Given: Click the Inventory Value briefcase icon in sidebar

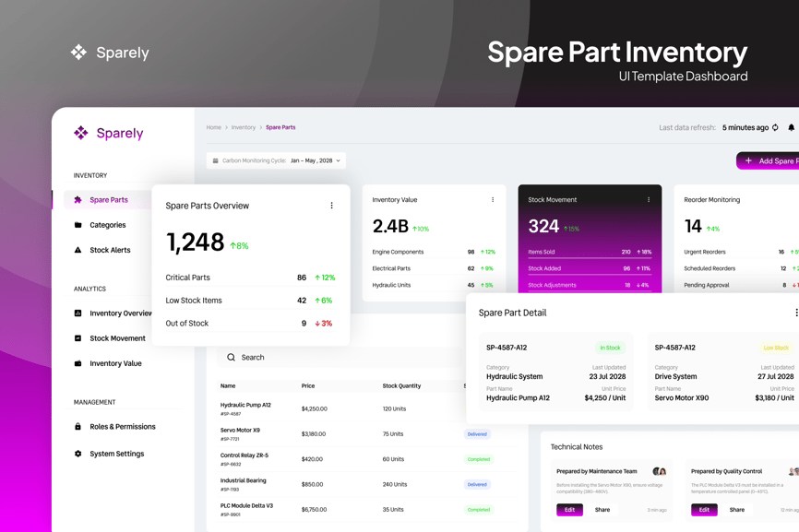Looking at the screenshot, I should pyautogui.click(x=78, y=363).
